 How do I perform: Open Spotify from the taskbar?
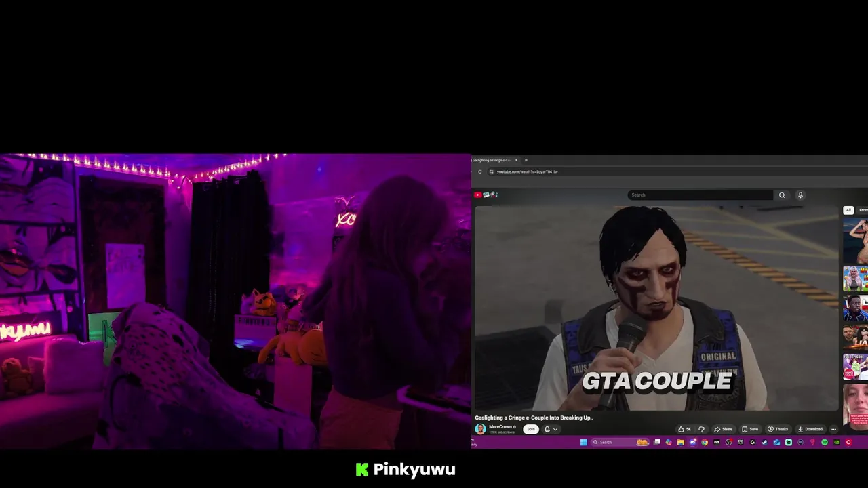[x=825, y=442]
